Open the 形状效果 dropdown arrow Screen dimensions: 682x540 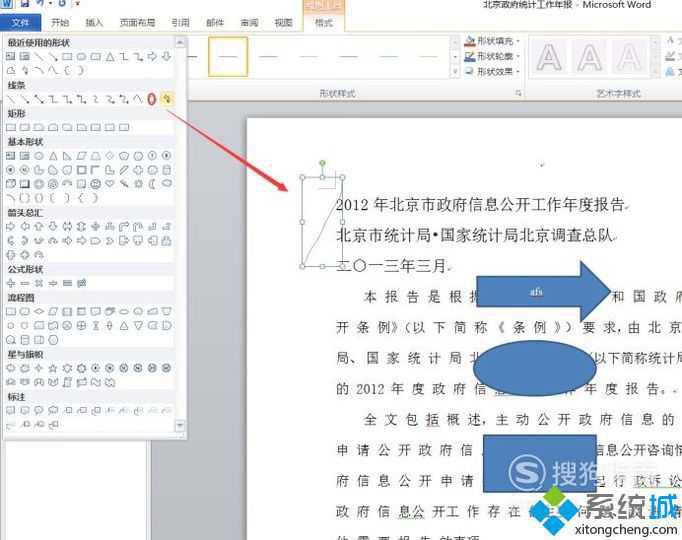[x=518, y=71]
